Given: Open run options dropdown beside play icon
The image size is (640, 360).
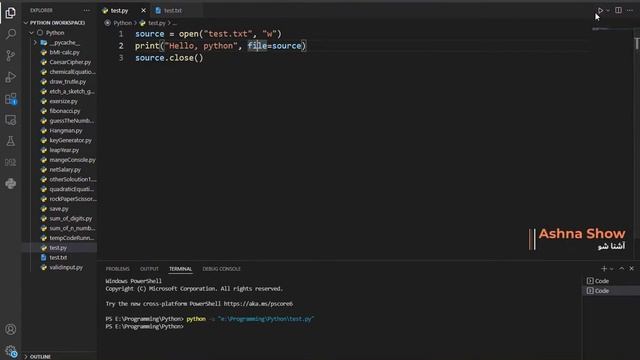Looking at the screenshot, I should coord(608,10).
